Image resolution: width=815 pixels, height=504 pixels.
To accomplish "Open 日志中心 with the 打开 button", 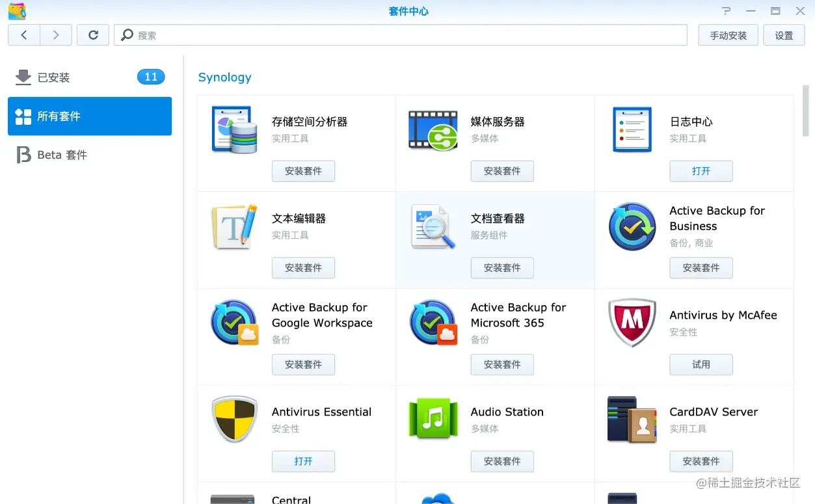I will pos(701,171).
